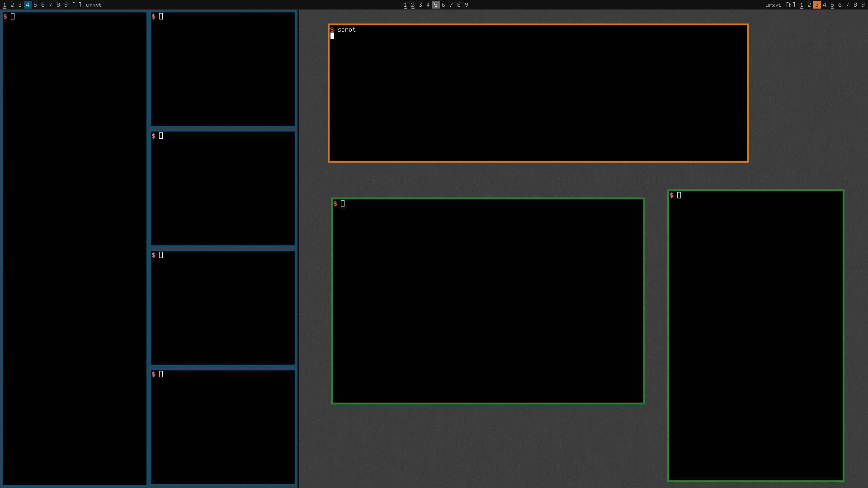This screenshot has height=488, width=868.
Task: Focus the third stacked blue terminal pane
Action: point(223,308)
